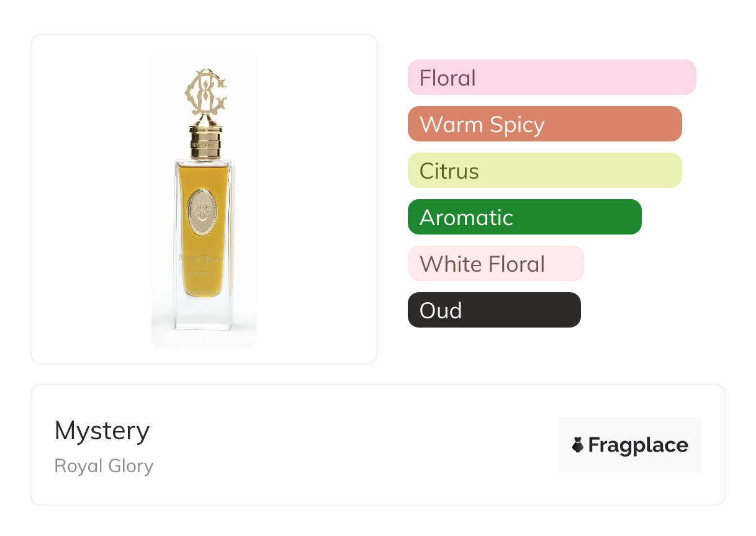Screen dimensions: 756x536
Task: Select the pink Floral accord bar
Action: pos(551,78)
